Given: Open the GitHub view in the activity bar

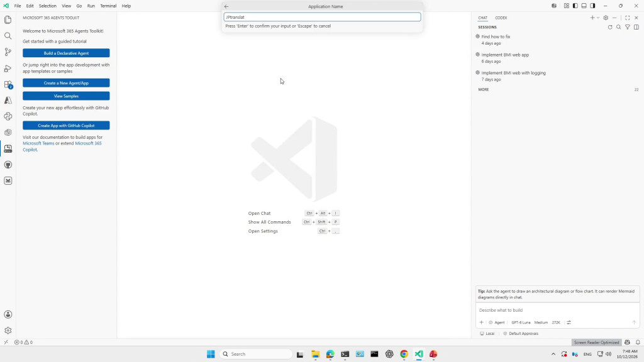Looking at the screenshot, I should pos(8,165).
